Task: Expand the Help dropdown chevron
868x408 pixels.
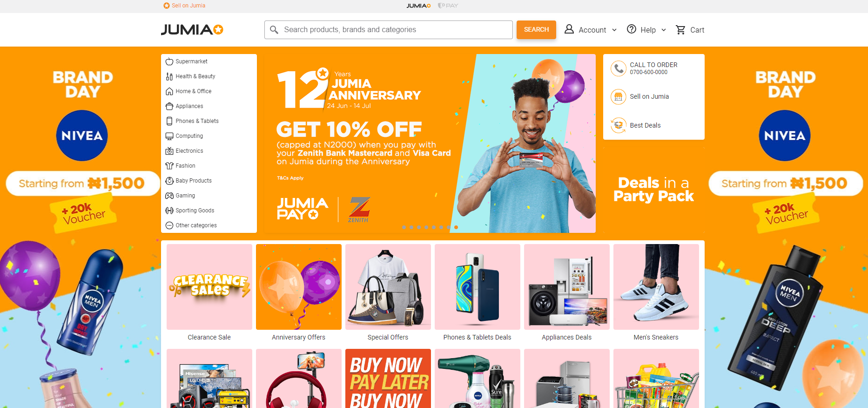Action: coord(664,30)
